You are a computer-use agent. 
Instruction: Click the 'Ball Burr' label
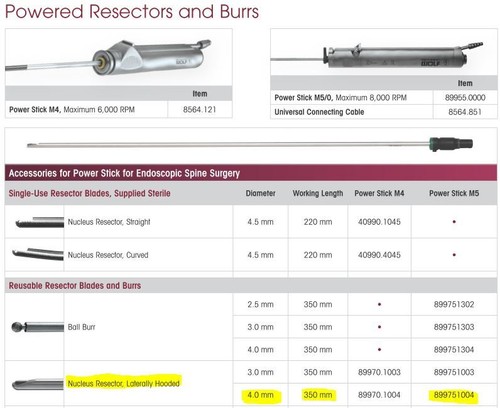point(81,327)
